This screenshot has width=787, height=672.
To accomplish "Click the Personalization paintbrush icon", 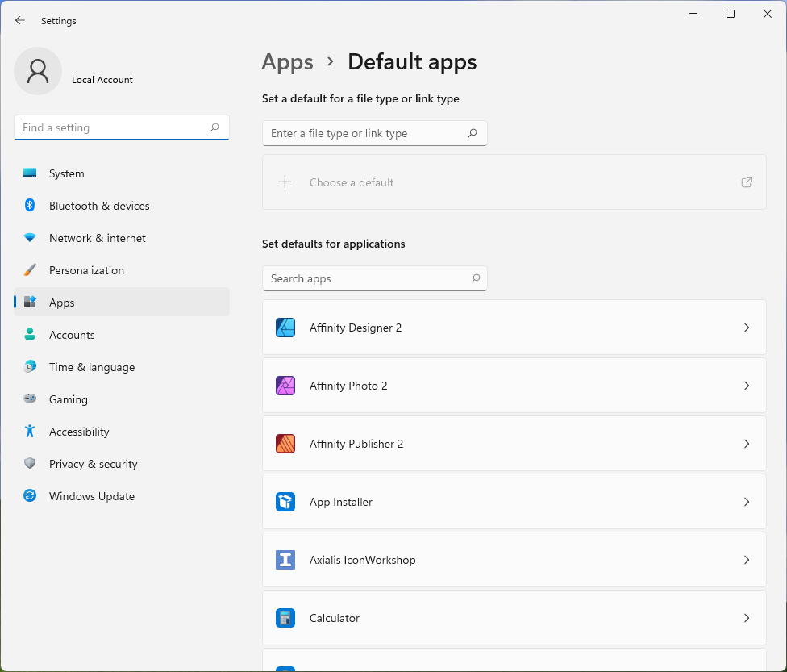I will coord(30,269).
